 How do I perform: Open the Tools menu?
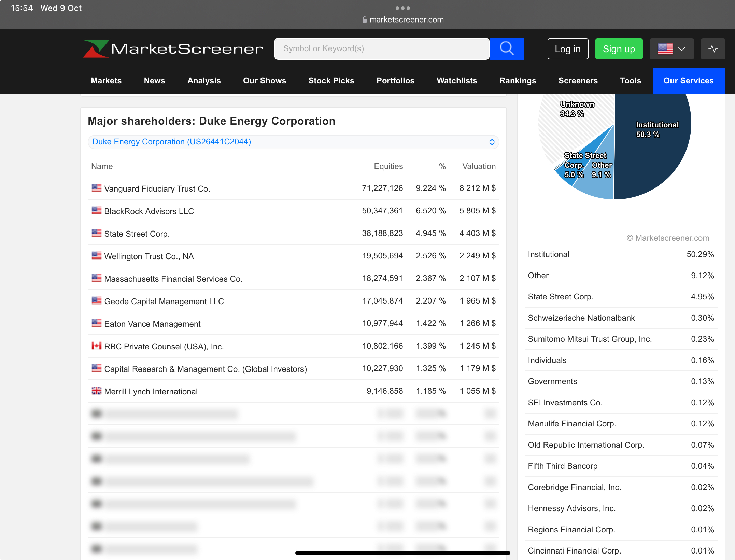631,81
